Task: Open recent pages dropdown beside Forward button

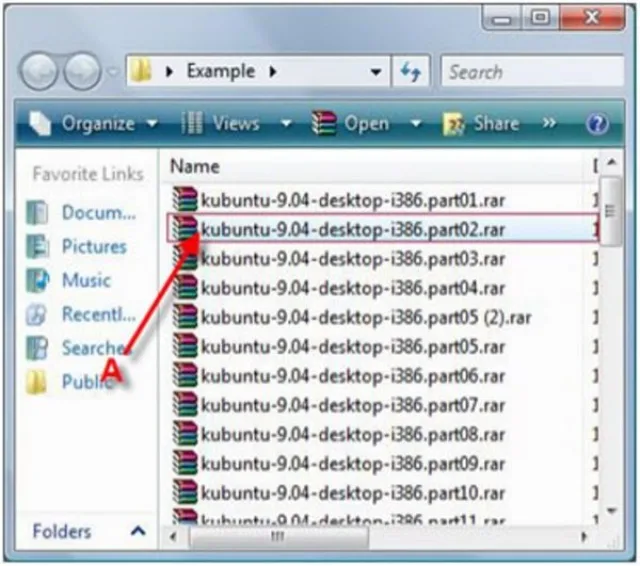Action: [112, 72]
